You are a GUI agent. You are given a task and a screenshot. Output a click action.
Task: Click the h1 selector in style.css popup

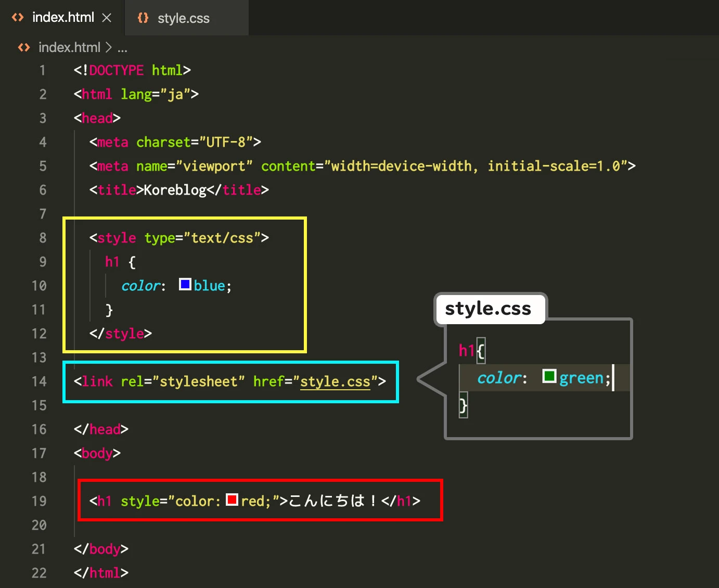tap(467, 350)
